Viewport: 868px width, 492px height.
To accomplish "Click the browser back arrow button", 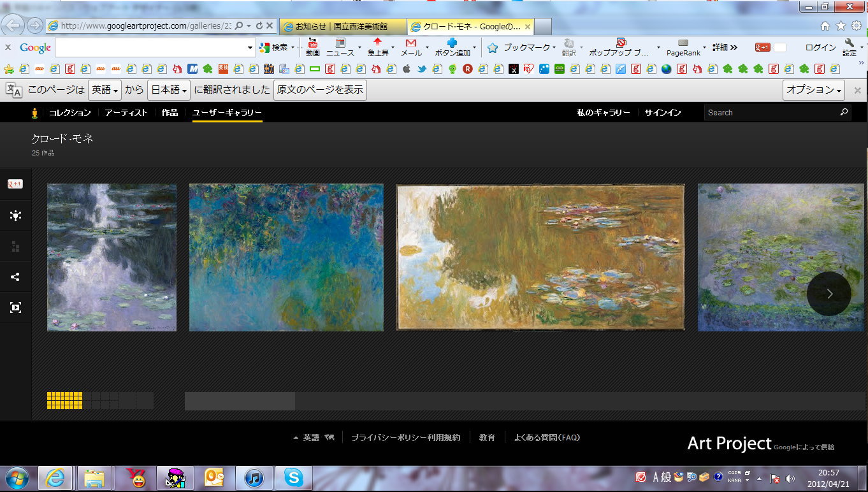I will (14, 25).
